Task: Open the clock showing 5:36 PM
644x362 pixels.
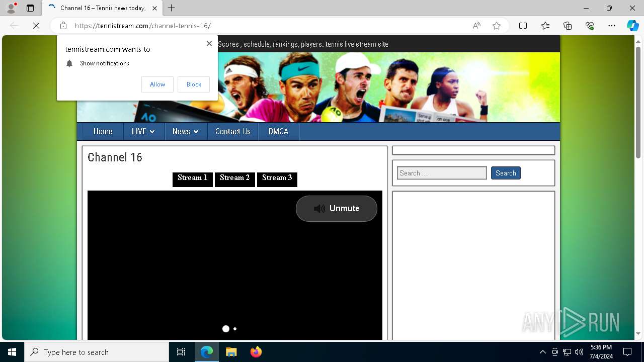Action: [601, 352]
